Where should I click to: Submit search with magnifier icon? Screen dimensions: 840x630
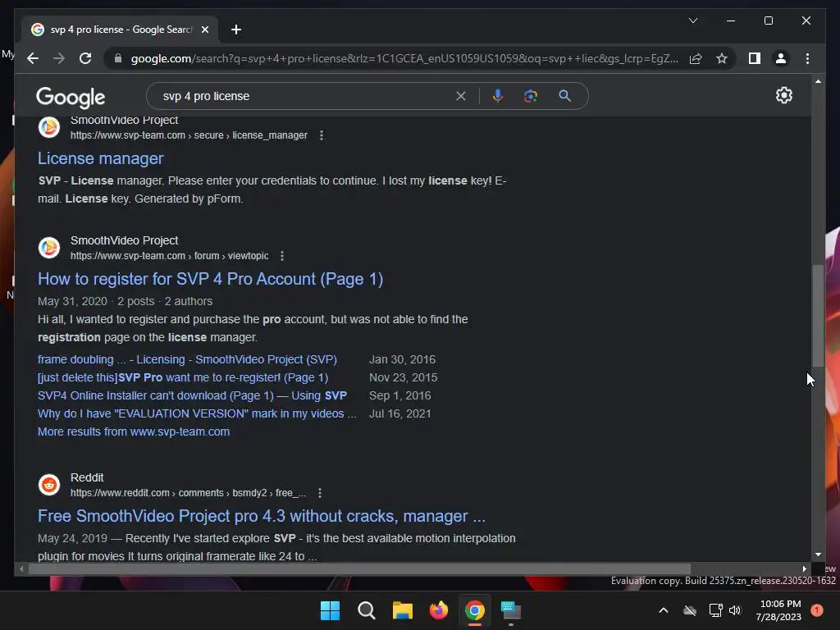(x=564, y=96)
